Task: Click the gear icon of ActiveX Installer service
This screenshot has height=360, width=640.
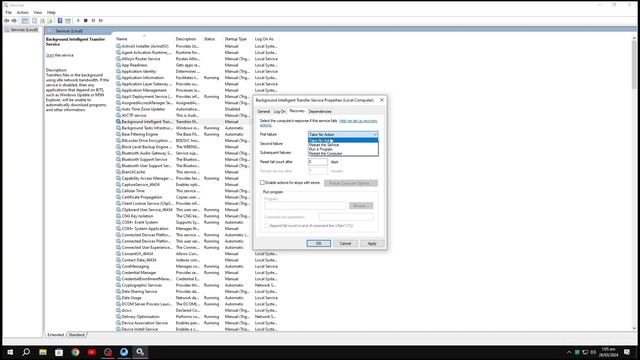Action: point(118,46)
